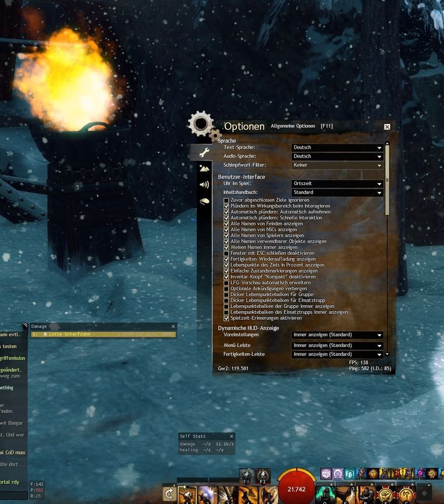Click the weapon swap arrow icon
The width and height of the screenshot is (444, 504).
[169, 494]
